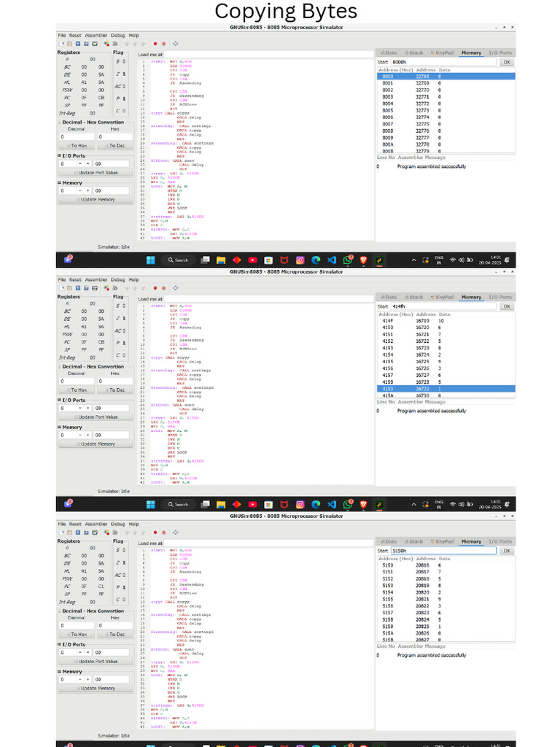Viewport: 560px width, 747px height.
Task: Open VS Code in taskbar below 414fh window
Action: pos(332,505)
